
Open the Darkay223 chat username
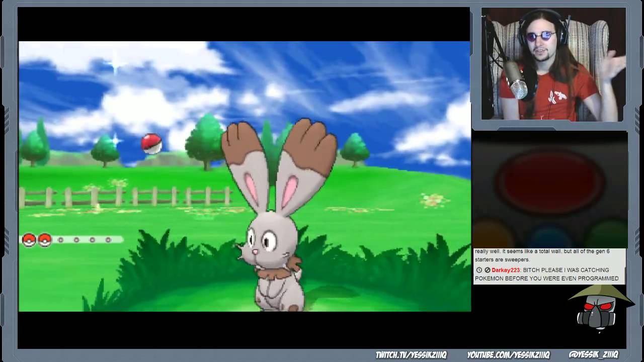pyautogui.click(x=506, y=270)
